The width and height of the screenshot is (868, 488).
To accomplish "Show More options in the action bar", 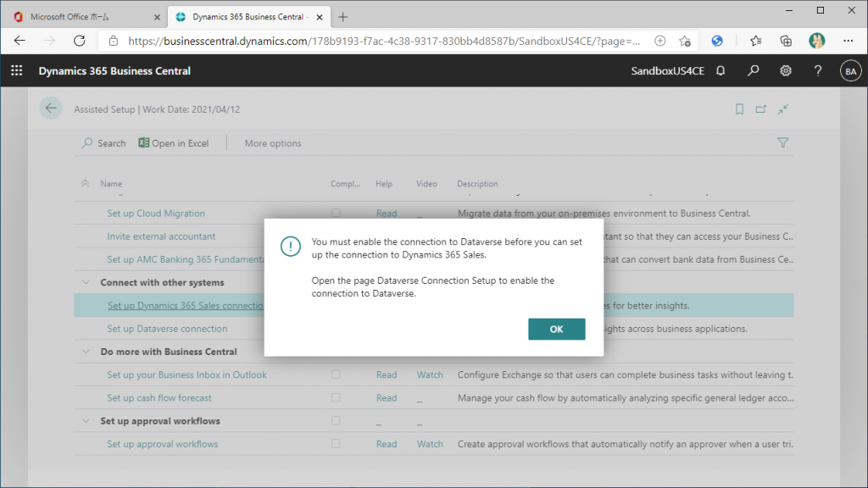I will [273, 143].
